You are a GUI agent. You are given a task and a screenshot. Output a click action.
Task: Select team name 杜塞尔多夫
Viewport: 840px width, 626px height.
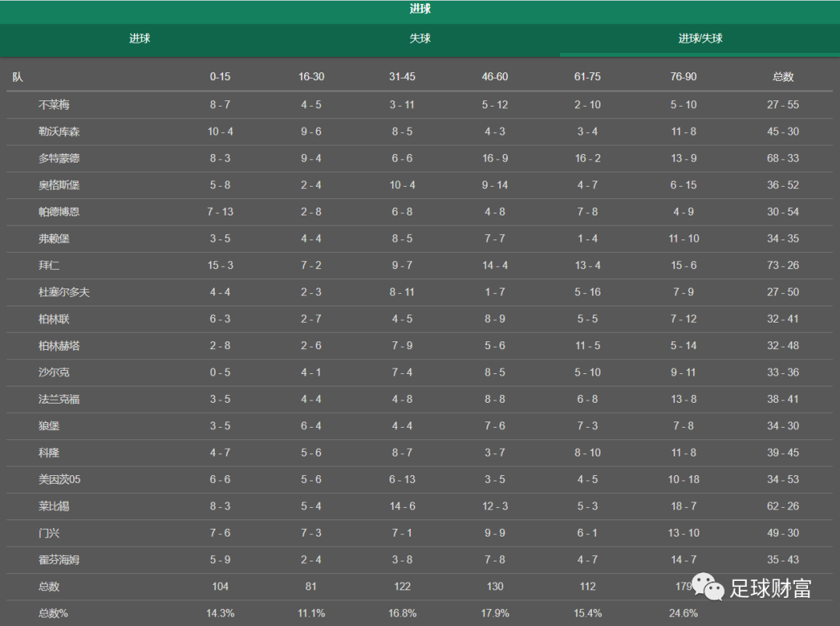[x=65, y=292]
